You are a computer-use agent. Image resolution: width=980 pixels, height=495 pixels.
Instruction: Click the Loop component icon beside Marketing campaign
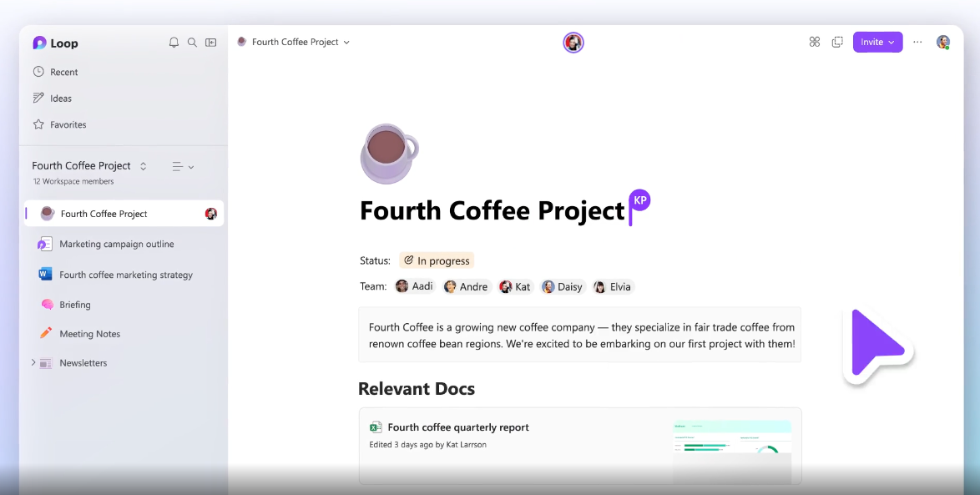tap(45, 244)
